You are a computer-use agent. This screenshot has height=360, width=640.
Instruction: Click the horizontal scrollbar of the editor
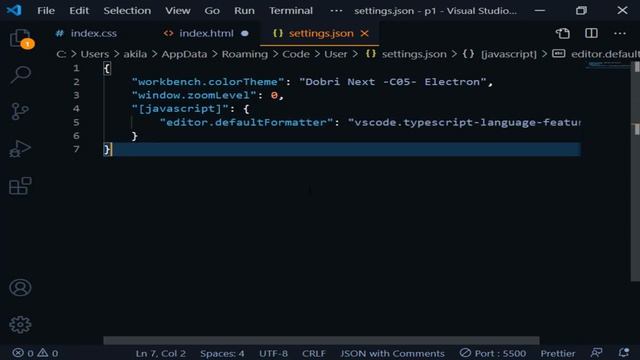pos(321,340)
